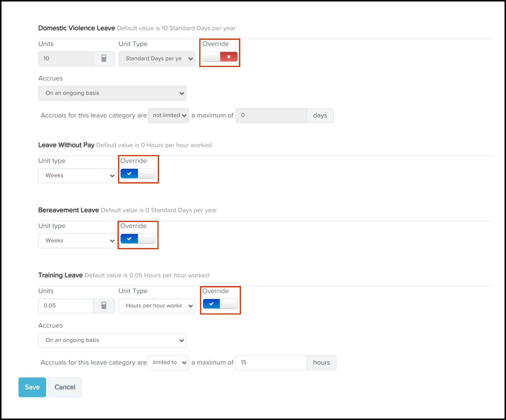The height and width of the screenshot is (420, 506).
Task: Click maximum days field showing 0
Action: pyautogui.click(x=271, y=116)
